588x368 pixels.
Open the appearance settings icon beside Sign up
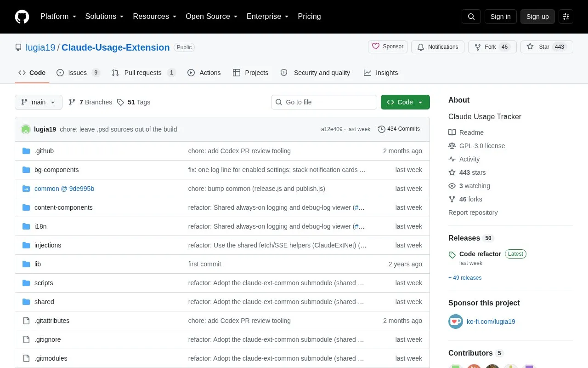pos(566,17)
